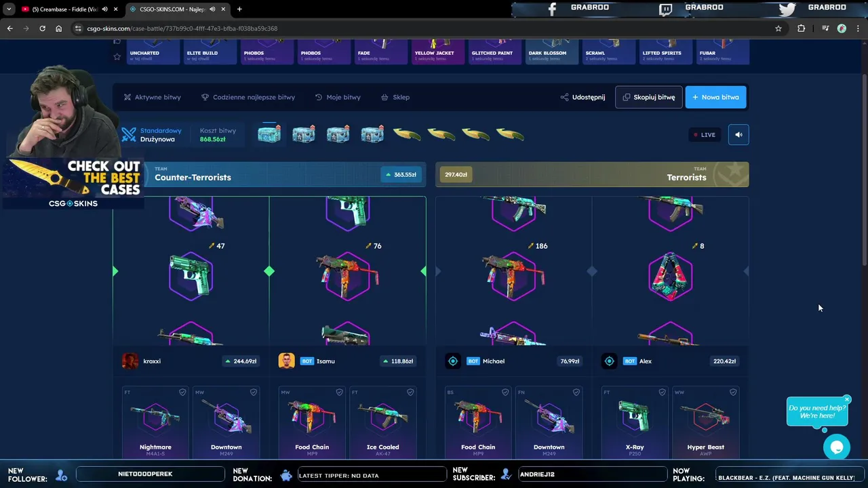This screenshot has width=868, height=488.
Task: Reload the page
Action: pos(42,28)
